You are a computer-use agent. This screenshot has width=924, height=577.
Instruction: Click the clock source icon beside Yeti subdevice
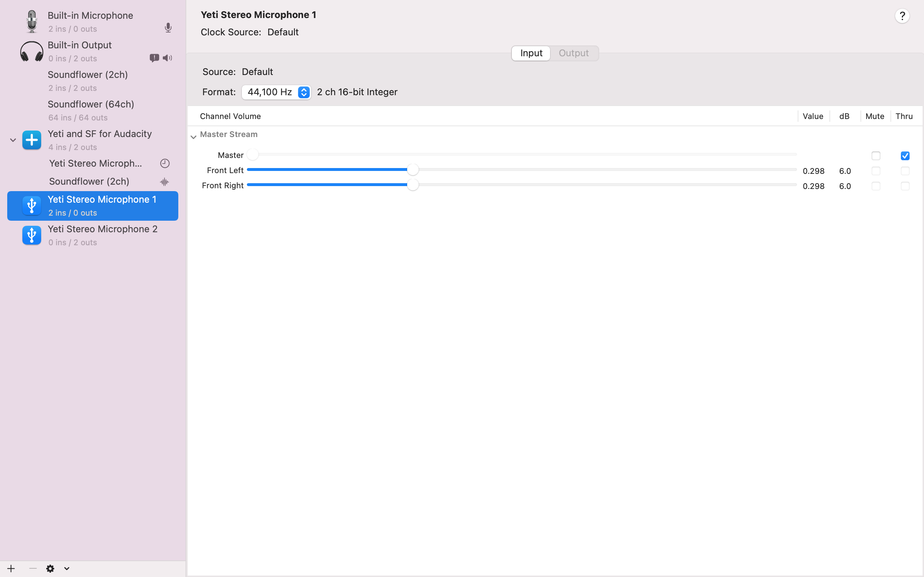pyautogui.click(x=165, y=163)
